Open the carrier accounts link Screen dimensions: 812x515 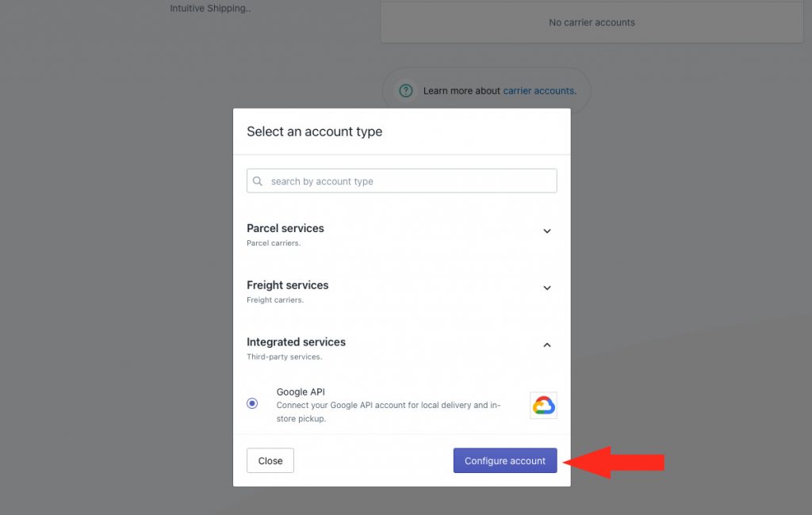(x=538, y=90)
